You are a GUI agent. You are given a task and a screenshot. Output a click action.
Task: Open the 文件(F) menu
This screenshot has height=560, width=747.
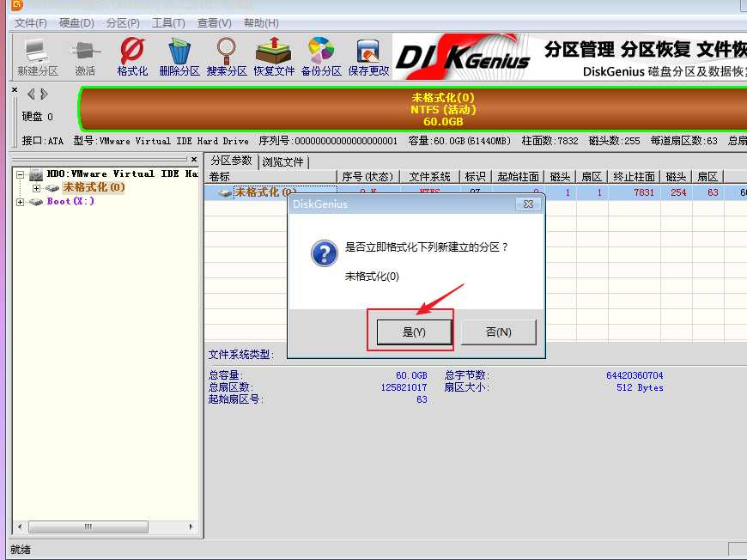[x=31, y=23]
